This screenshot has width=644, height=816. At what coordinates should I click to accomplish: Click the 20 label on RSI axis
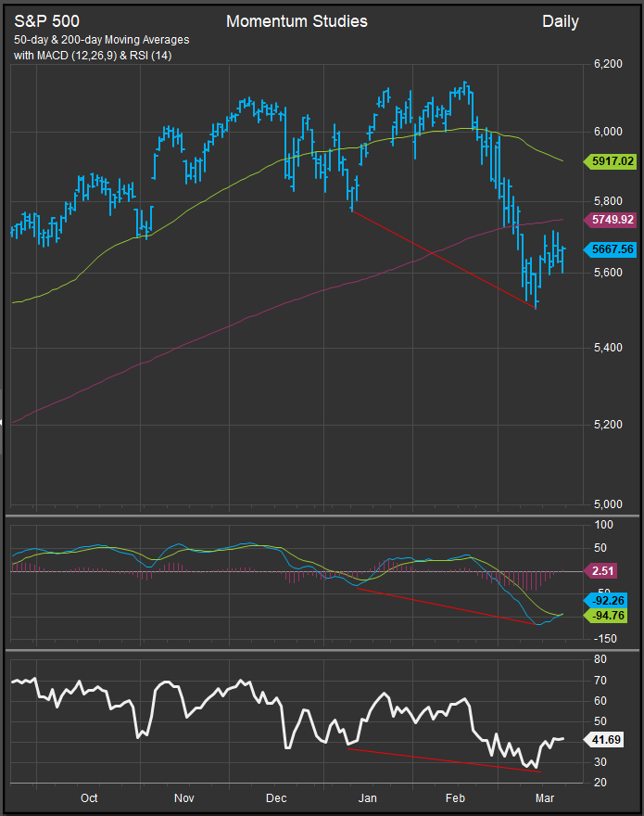click(600, 783)
